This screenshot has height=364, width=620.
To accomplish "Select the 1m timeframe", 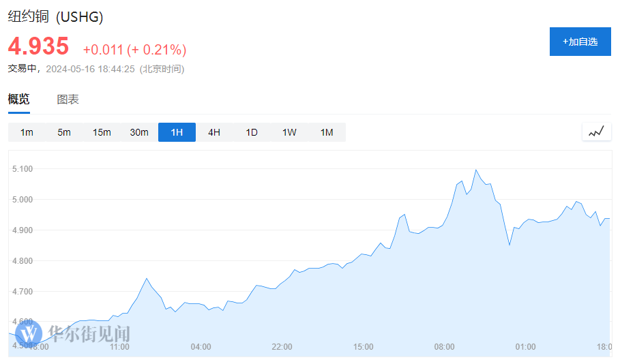I will click(x=27, y=132).
